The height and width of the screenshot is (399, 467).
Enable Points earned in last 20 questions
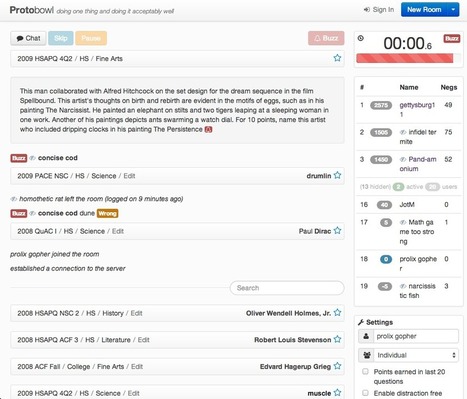365,371
